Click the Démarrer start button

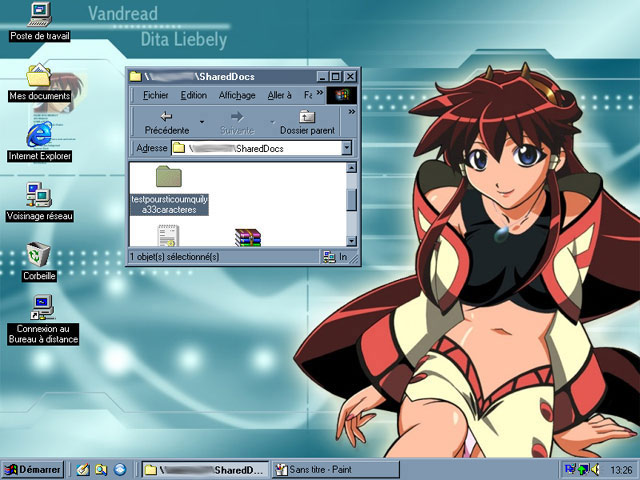(x=33, y=469)
